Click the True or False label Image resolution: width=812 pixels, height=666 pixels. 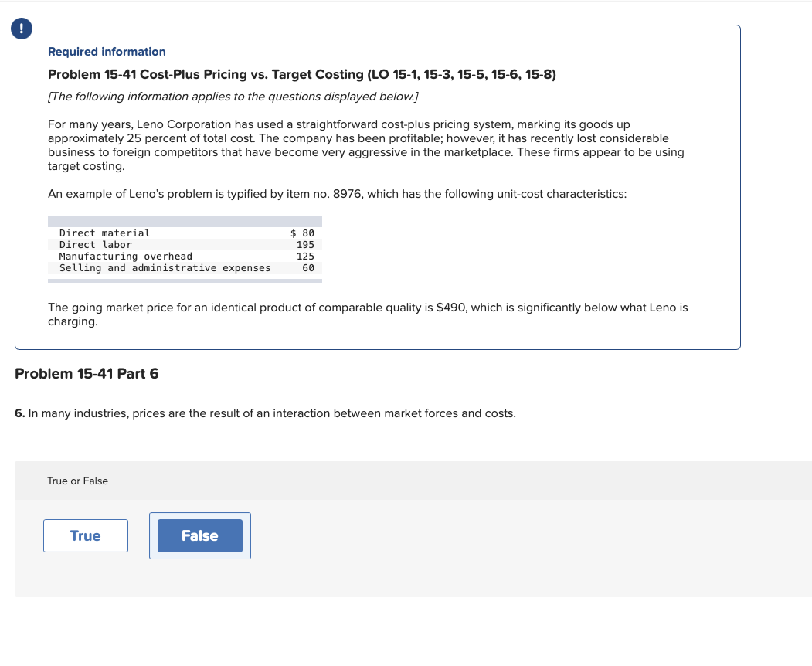coord(78,481)
